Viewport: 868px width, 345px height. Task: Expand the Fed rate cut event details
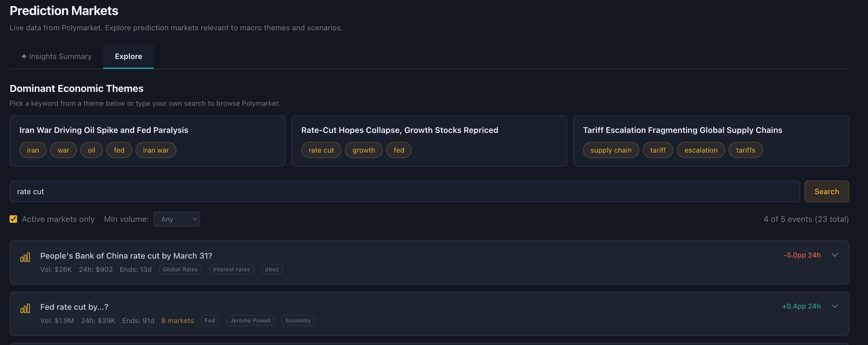[835, 306]
